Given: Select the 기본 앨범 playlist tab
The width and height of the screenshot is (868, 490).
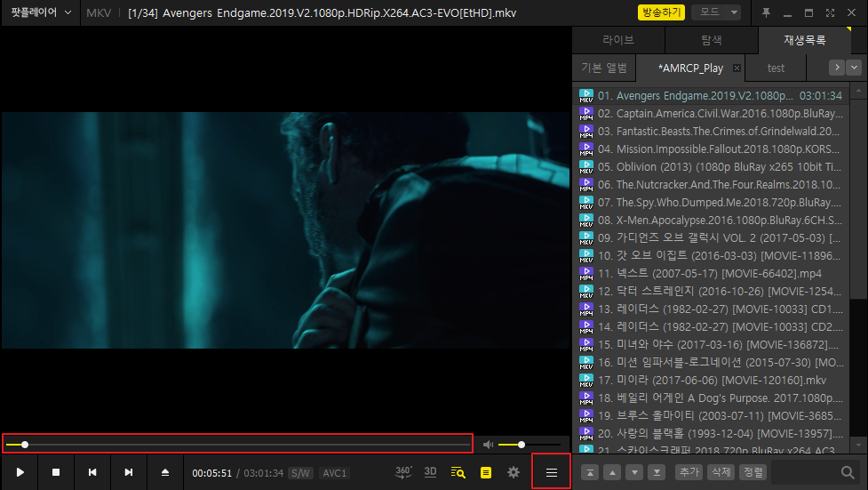Looking at the screenshot, I should pos(604,68).
